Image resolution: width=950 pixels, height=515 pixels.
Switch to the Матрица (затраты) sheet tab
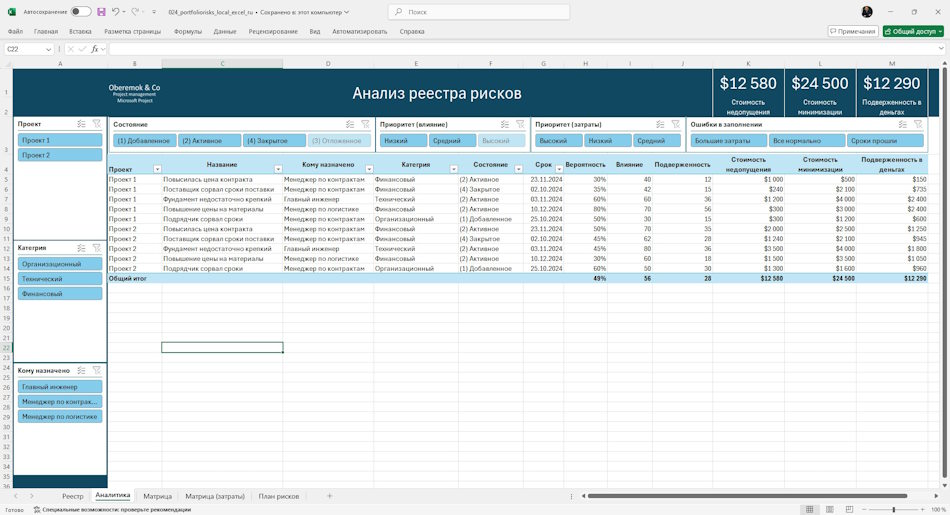(215, 496)
